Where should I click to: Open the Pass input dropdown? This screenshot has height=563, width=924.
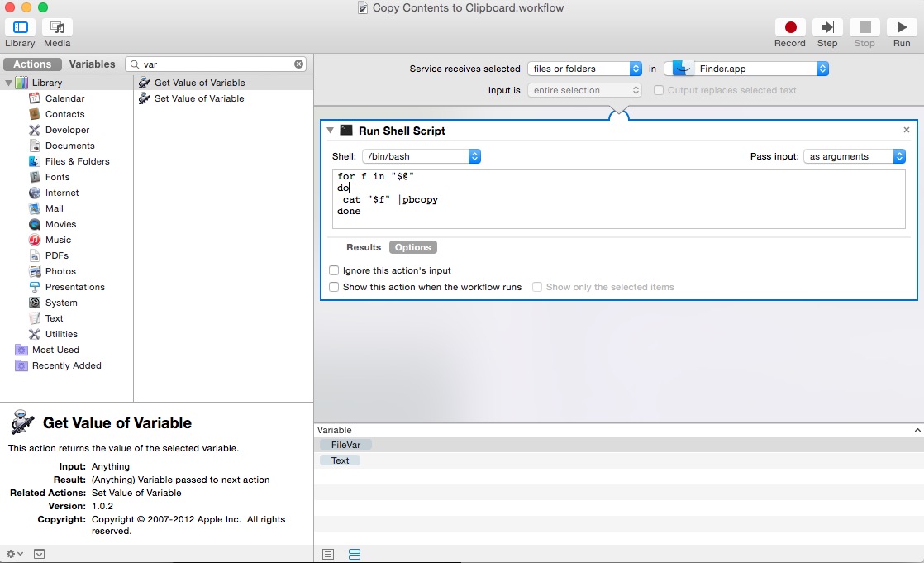coord(855,156)
